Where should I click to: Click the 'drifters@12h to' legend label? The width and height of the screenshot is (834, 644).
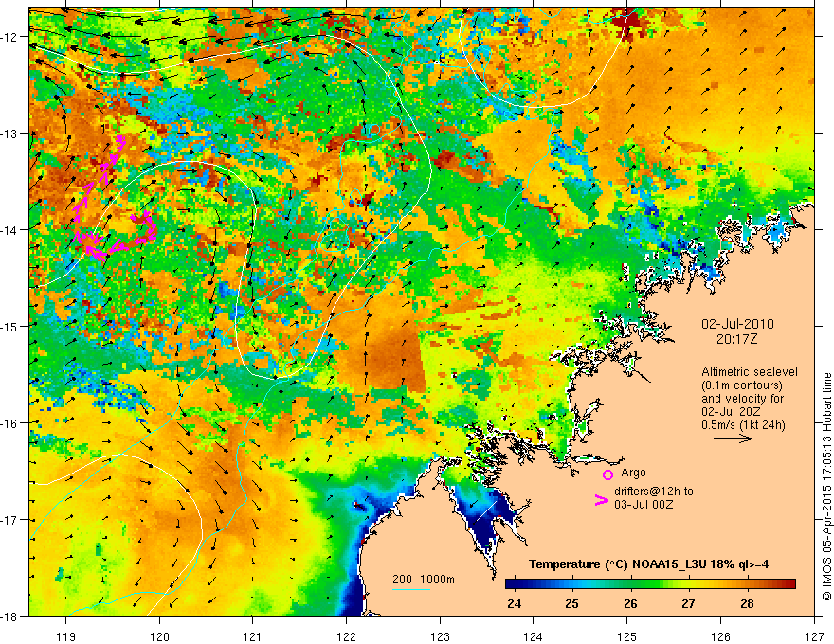(654, 491)
